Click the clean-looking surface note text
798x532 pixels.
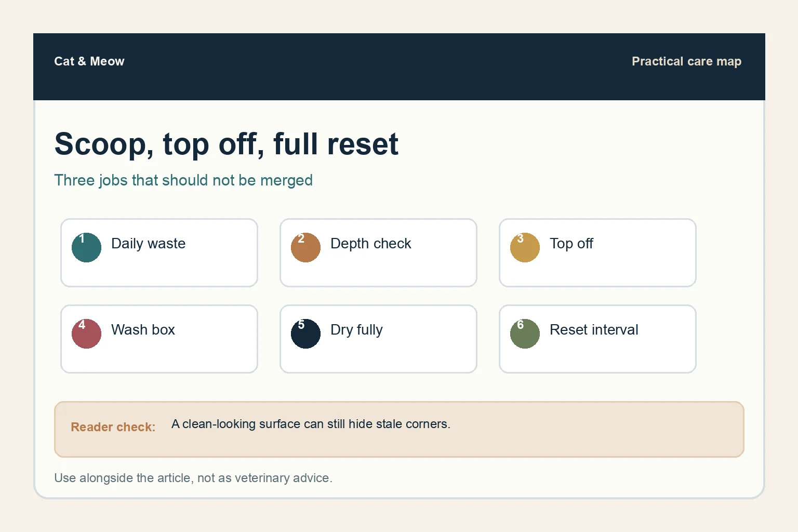pos(311,424)
